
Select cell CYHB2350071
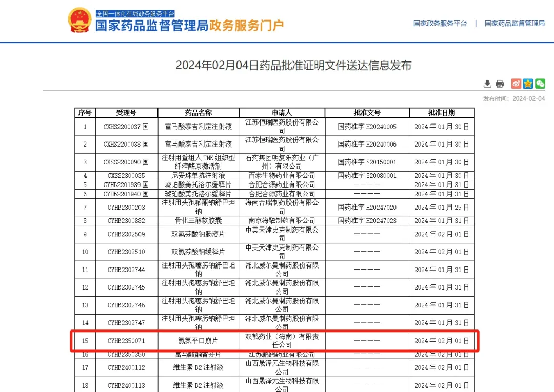point(126,341)
